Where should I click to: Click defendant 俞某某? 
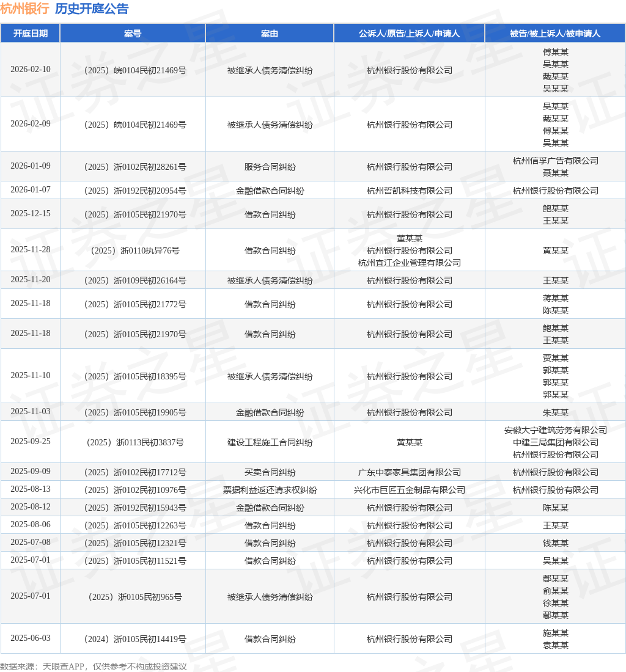(x=555, y=591)
